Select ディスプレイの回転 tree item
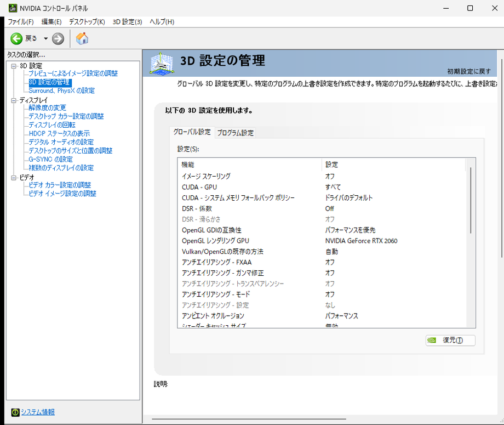The width and height of the screenshot is (504, 425). (52, 125)
